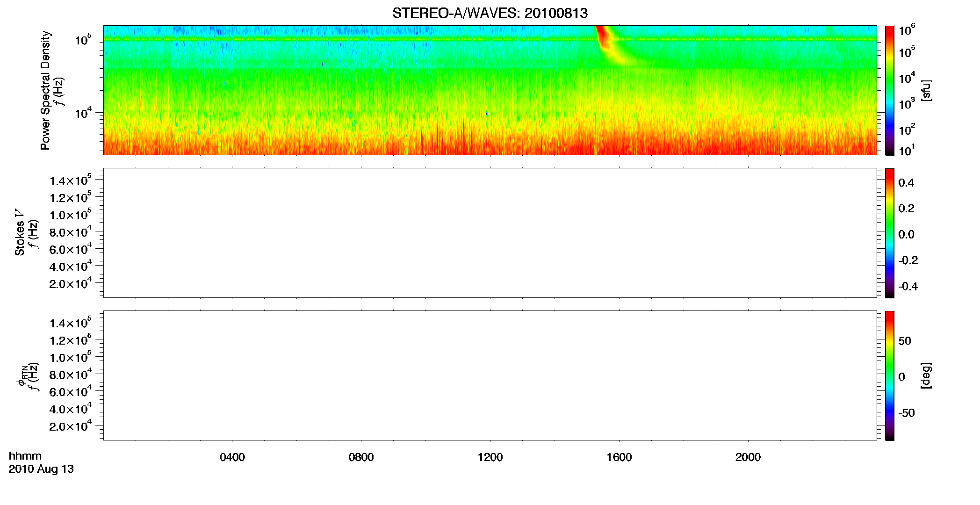Click the empty phi RTN plot panel

click(x=490, y=375)
